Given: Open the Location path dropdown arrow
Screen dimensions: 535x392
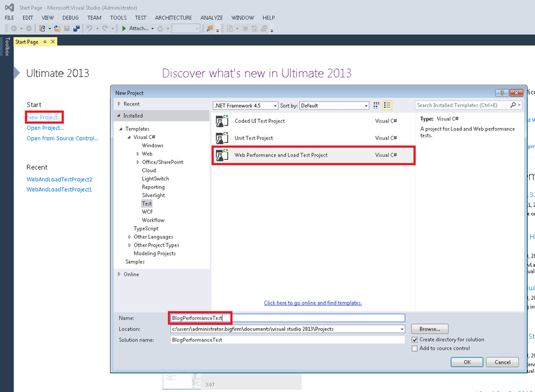Looking at the screenshot, I should 402,329.
